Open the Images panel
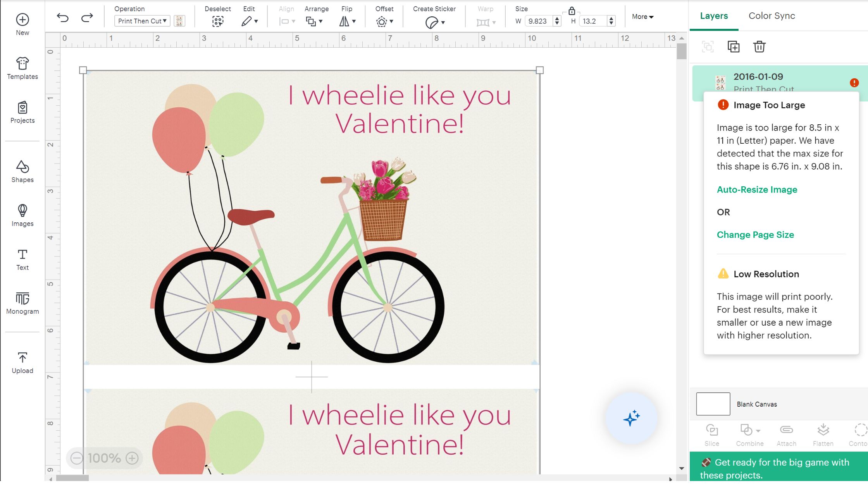This screenshot has width=868, height=488. click(22, 214)
